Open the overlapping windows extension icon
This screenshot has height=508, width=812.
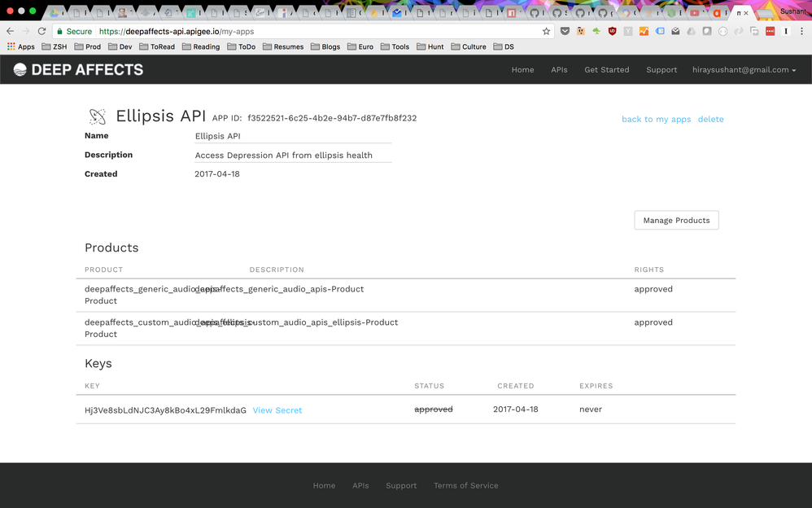click(754, 31)
